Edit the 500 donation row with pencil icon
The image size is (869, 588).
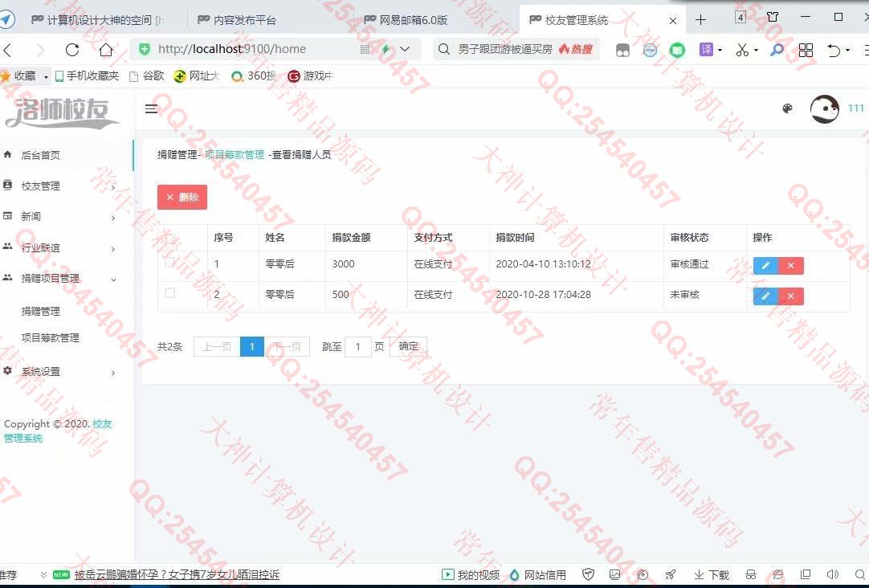(x=766, y=296)
